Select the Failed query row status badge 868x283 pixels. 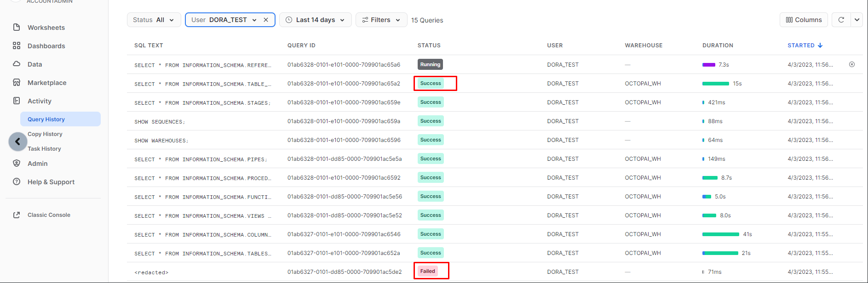(x=428, y=271)
